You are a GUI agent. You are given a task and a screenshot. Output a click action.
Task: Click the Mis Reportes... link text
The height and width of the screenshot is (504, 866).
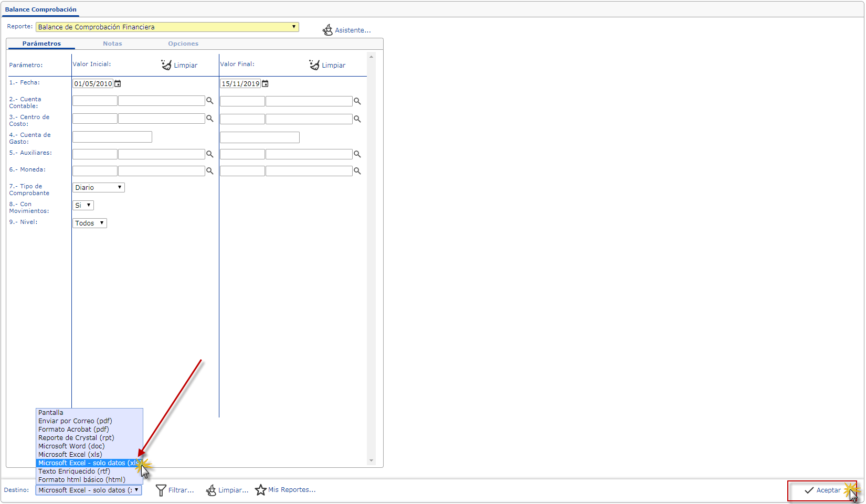[x=292, y=490]
